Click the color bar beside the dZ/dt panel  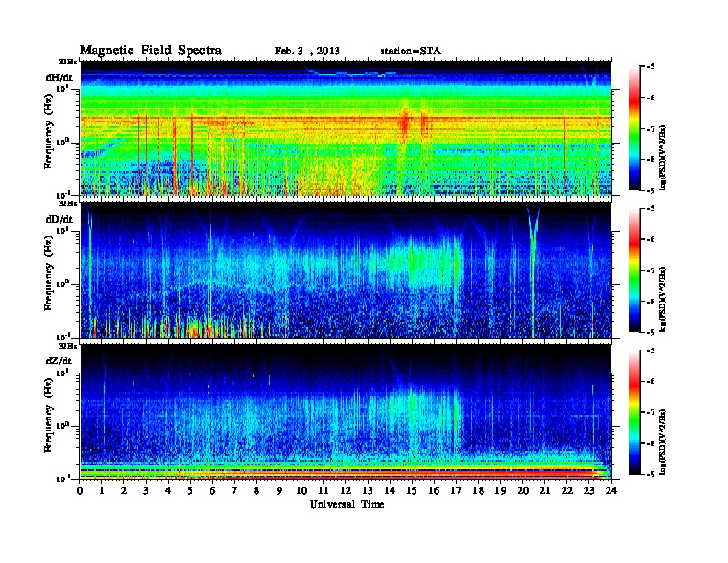click(634, 412)
